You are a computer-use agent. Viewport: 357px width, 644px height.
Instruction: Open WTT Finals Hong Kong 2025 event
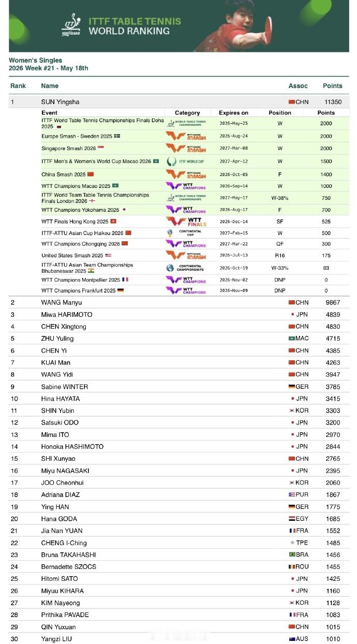tap(75, 222)
